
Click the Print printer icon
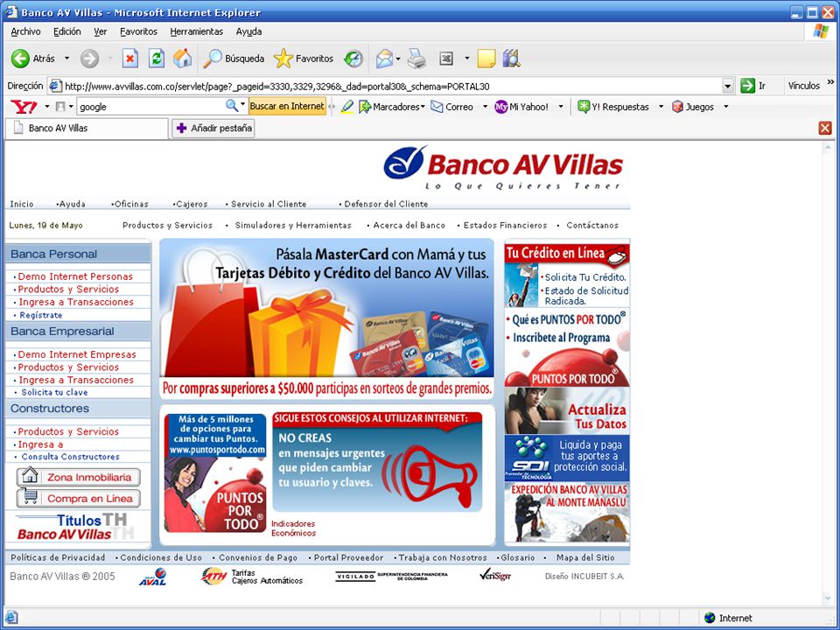[416, 59]
